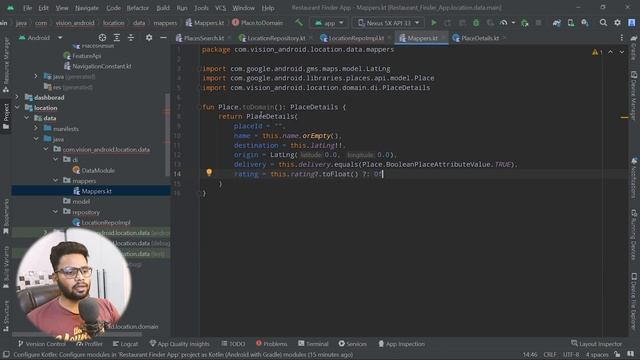This screenshot has width=640, height=360.
Task: Collapse the mappers package node
Action: click(x=55, y=180)
